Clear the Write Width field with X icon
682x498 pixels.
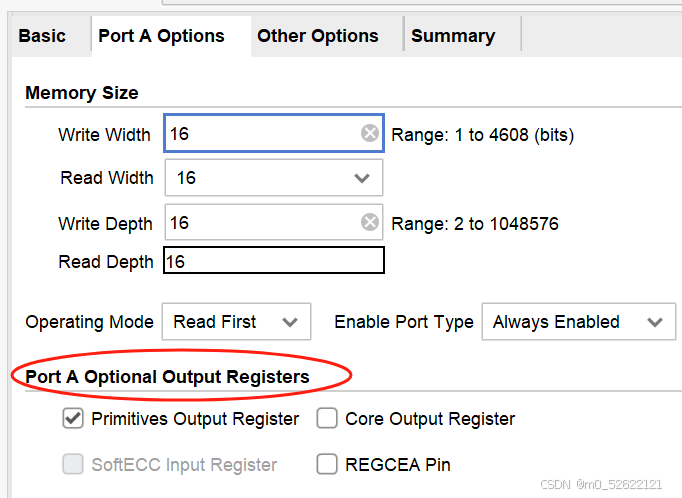point(370,133)
